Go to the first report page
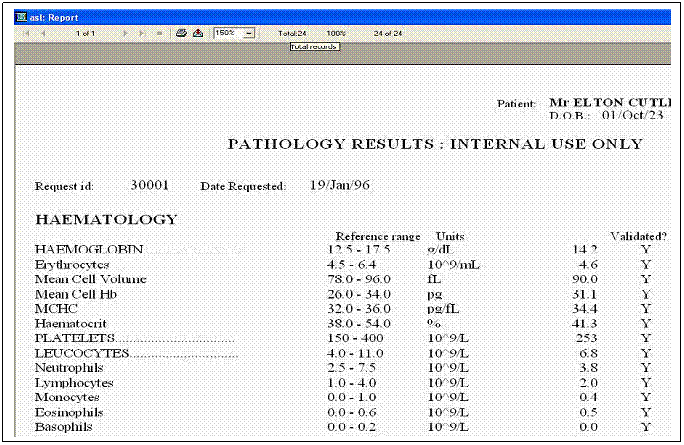Viewport: 684px width, 445px height. [x=27, y=33]
